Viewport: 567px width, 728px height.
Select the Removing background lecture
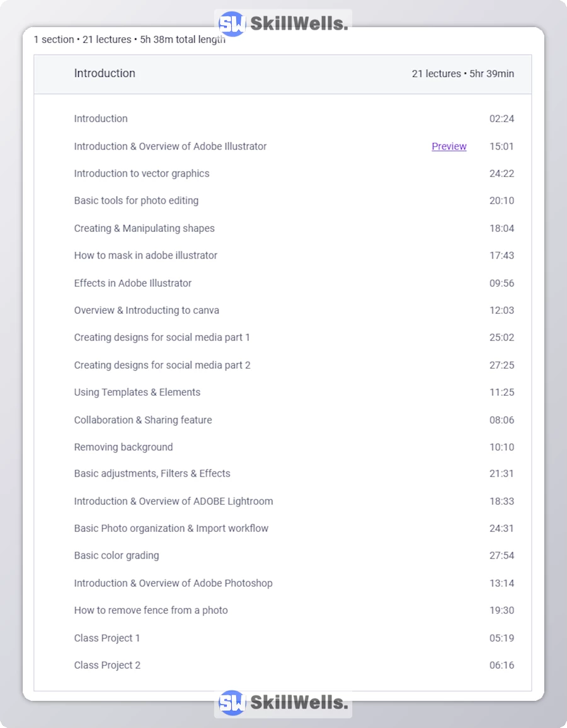pyautogui.click(x=123, y=447)
